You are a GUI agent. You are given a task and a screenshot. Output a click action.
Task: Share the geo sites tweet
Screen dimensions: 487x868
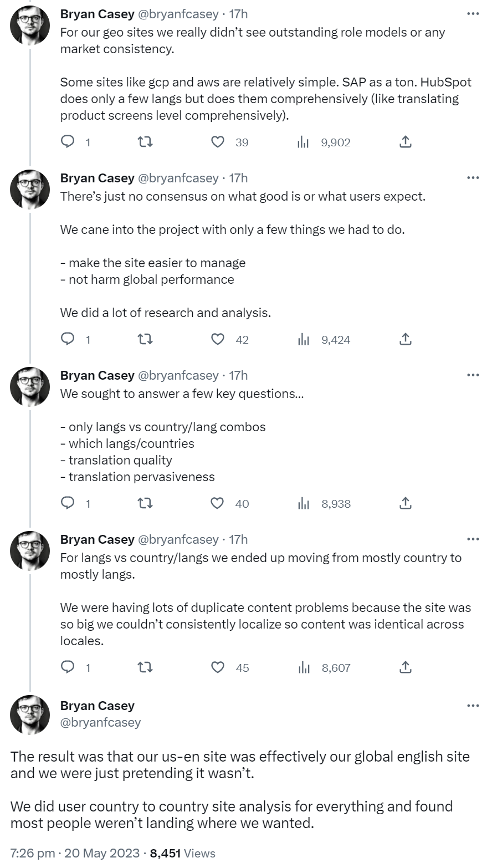coord(406,142)
